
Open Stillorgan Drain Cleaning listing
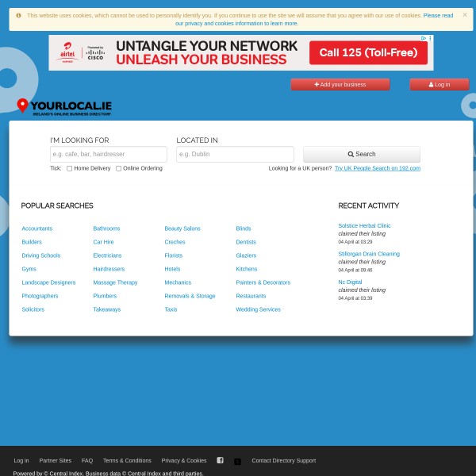click(x=369, y=254)
